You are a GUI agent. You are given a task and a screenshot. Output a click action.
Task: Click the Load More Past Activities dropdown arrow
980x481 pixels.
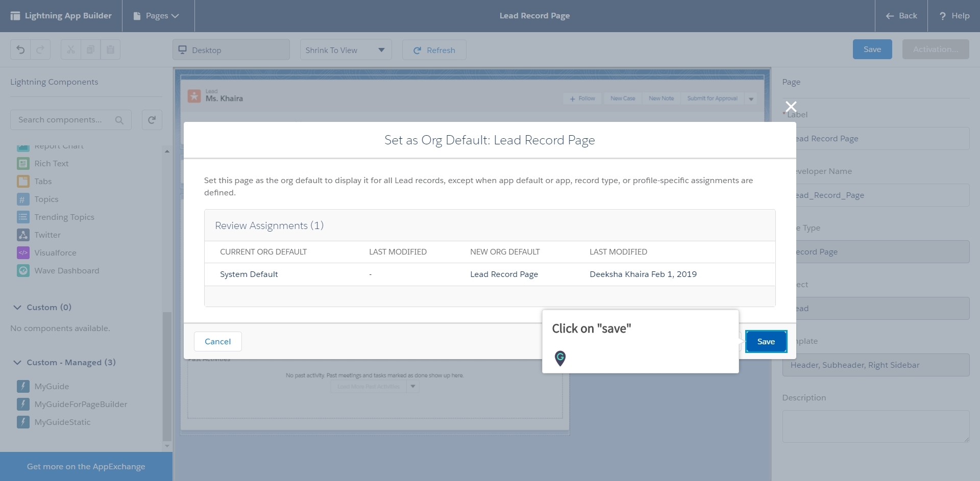pos(413,386)
